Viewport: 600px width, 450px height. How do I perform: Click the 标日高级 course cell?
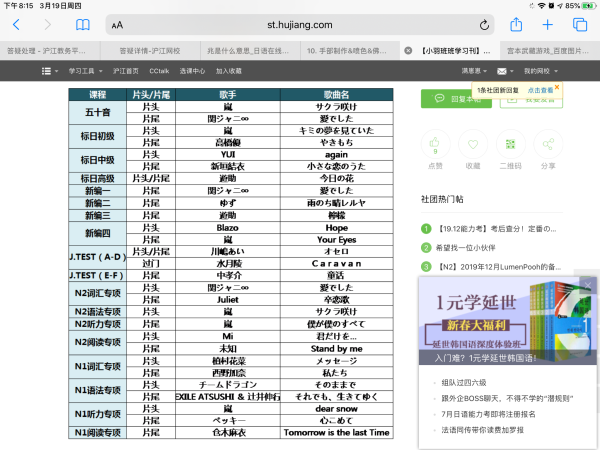tap(98, 178)
